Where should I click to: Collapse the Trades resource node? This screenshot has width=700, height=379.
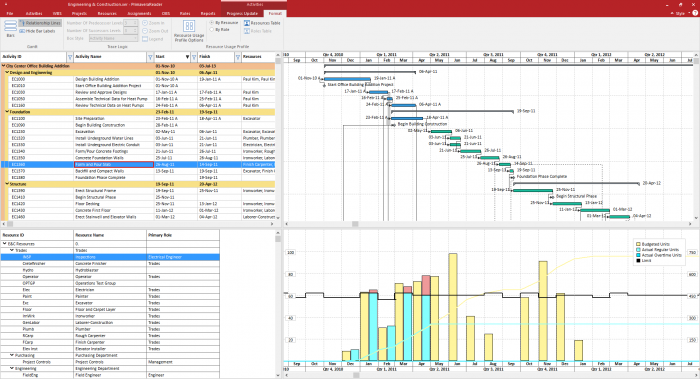[x=12, y=250]
